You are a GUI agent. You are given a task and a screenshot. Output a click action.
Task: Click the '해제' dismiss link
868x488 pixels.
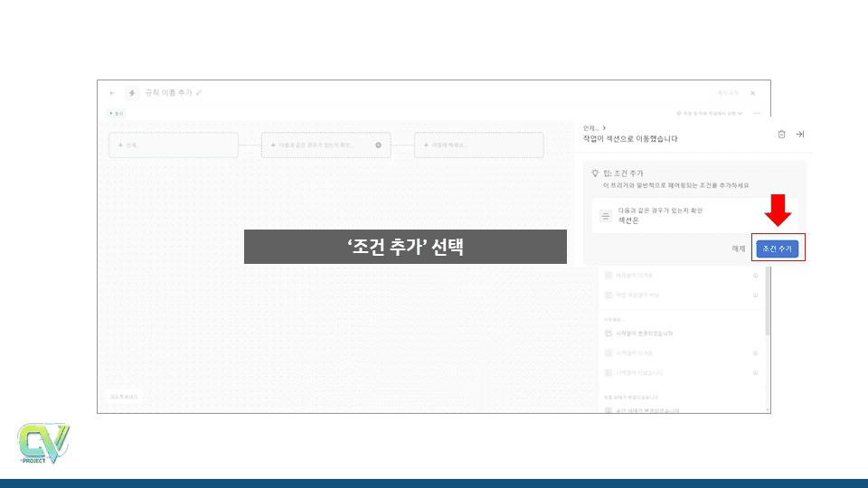click(739, 248)
